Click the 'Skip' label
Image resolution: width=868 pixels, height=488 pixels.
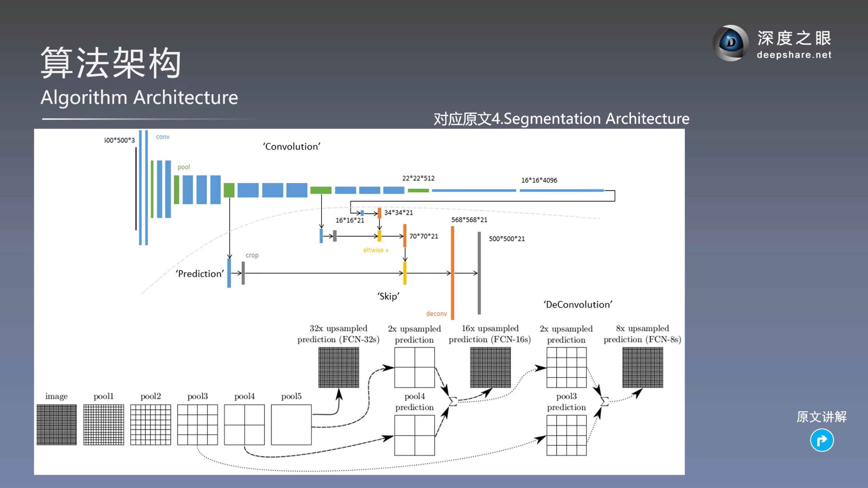point(388,296)
